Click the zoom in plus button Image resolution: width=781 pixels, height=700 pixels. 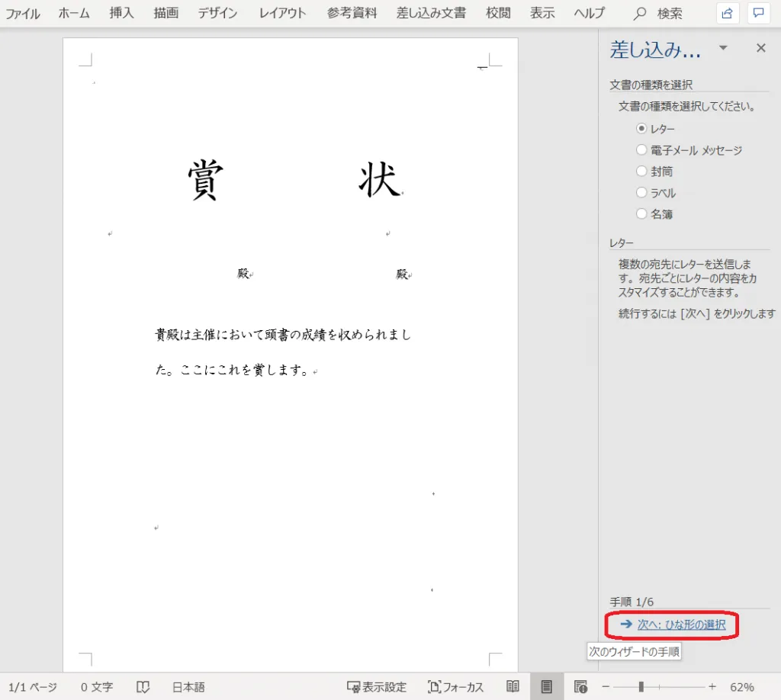click(x=712, y=686)
